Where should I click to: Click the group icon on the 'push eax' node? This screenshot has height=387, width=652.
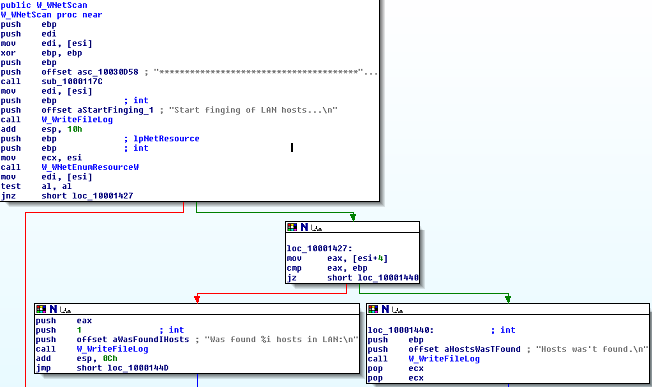point(65,309)
